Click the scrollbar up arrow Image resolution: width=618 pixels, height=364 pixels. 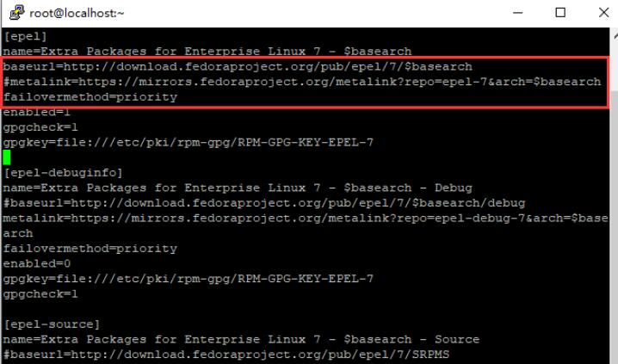[x=615, y=35]
